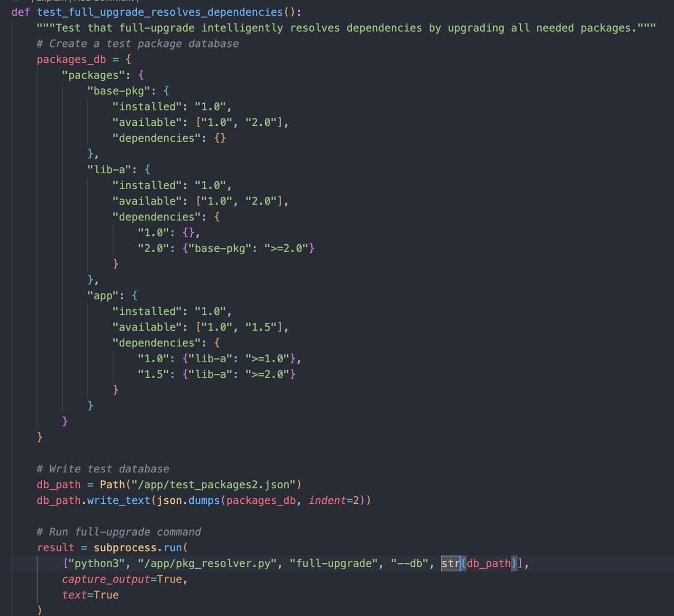Click the empty dependencies braces under base-pkg

click(x=220, y=138)
